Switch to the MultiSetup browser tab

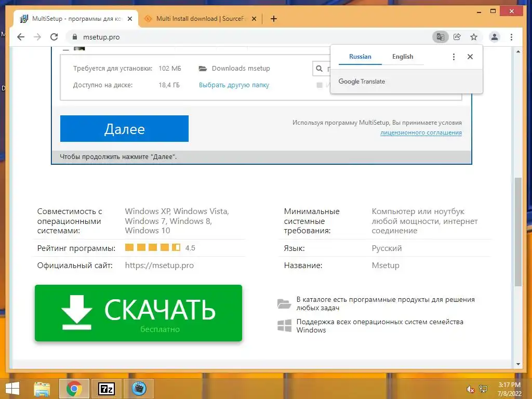pyautogui.click(x=76, y=19)
